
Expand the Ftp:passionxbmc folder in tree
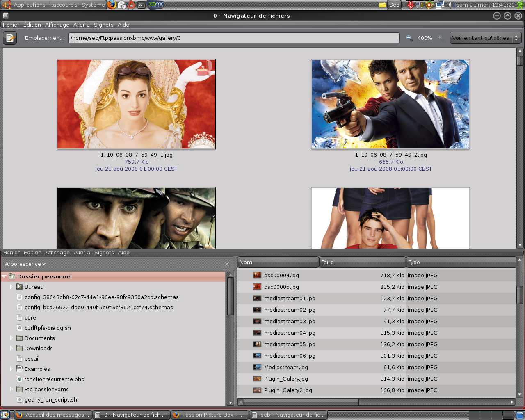click(11, 389)
